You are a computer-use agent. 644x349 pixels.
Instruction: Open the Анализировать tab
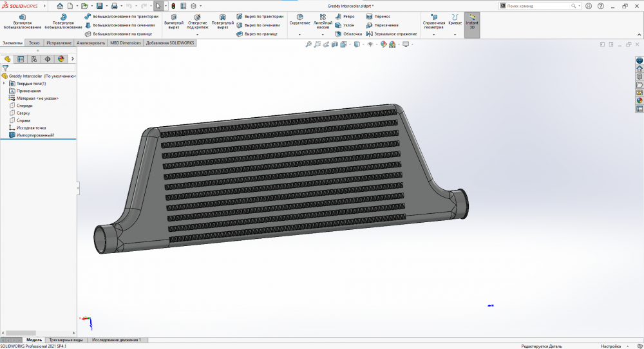pos(91,42)
